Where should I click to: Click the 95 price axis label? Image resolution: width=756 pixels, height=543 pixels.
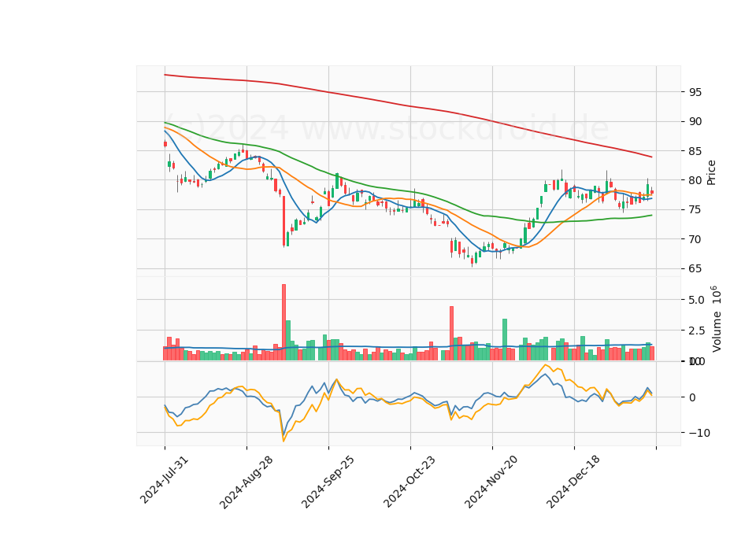(695, 92)
